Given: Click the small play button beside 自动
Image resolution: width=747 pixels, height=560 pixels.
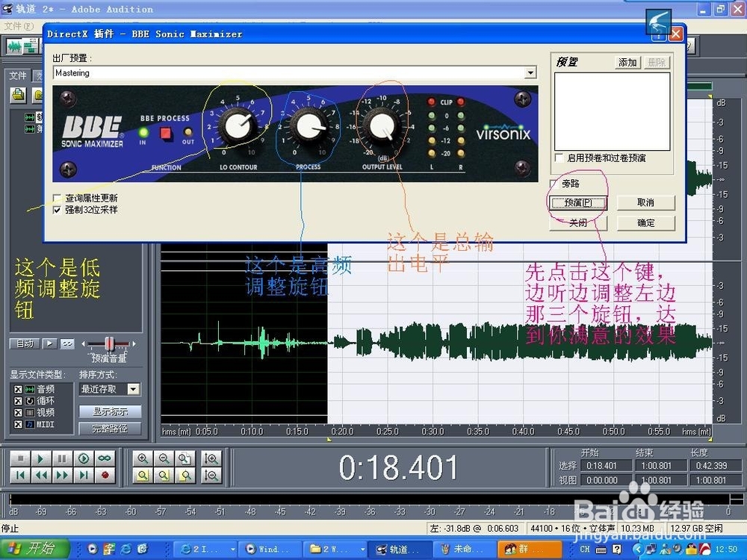Looking at the screenshot, I should coord(49,343).
